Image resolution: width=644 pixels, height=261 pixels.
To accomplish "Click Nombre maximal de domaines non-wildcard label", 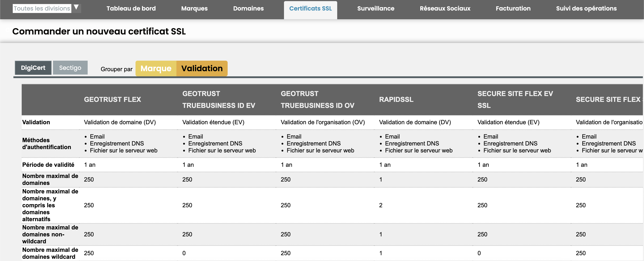I will pos(50,234).
